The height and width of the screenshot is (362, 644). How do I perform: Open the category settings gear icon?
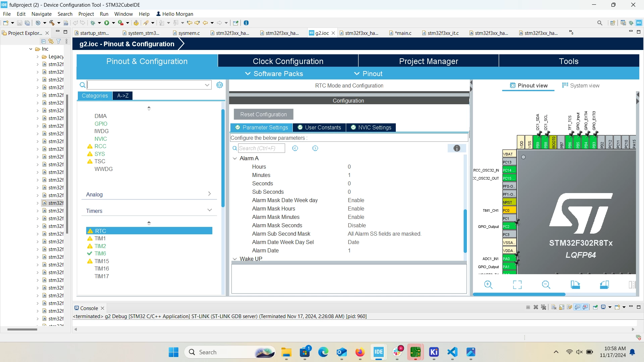pos(220,85)
